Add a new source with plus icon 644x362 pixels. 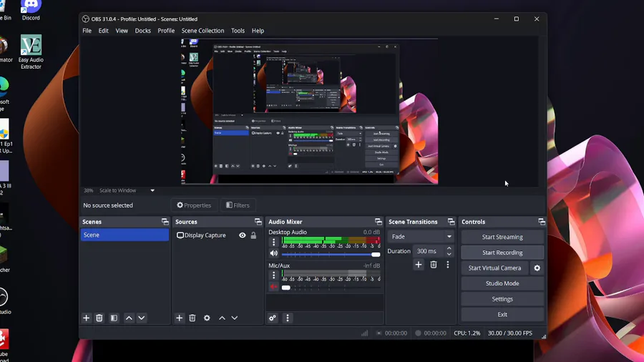(180, 318)
